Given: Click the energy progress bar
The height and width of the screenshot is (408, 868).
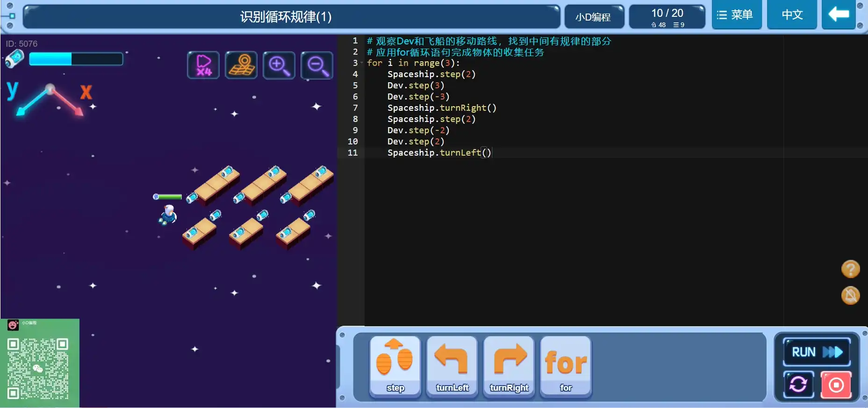Looking at the screenshot, I should pos(76,59).
